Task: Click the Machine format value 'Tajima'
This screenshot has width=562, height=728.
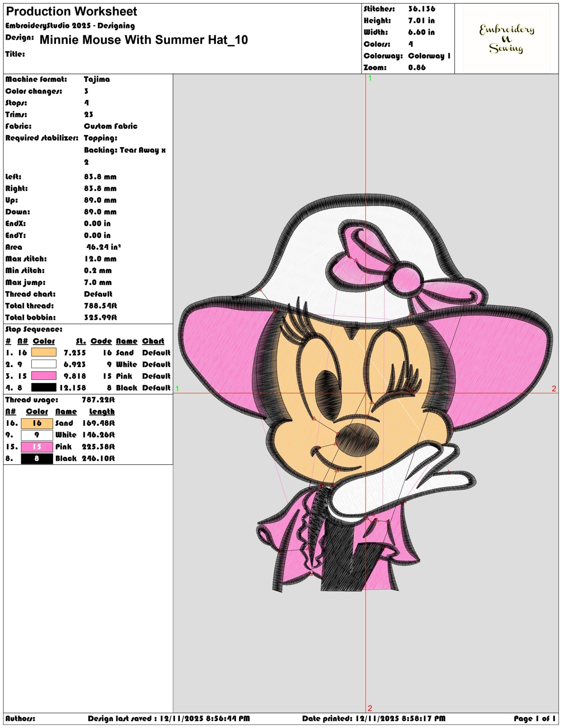Action: pos(97,79)
